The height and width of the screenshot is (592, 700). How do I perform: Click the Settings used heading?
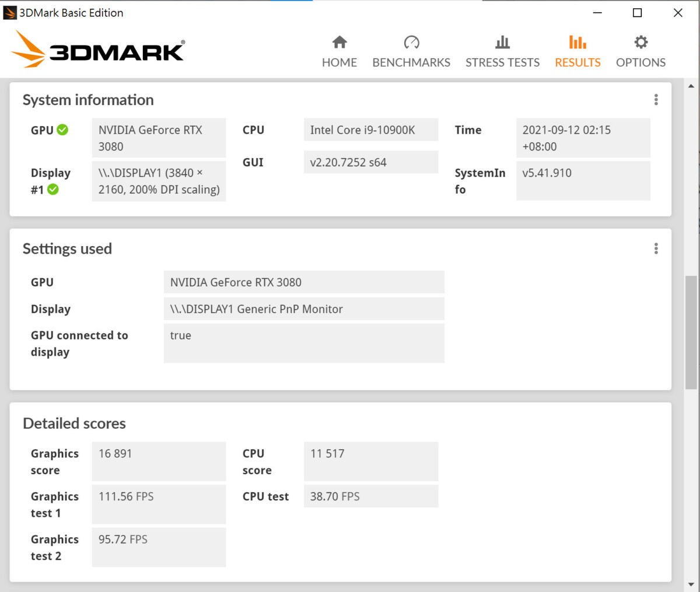(x=67, y=249)
